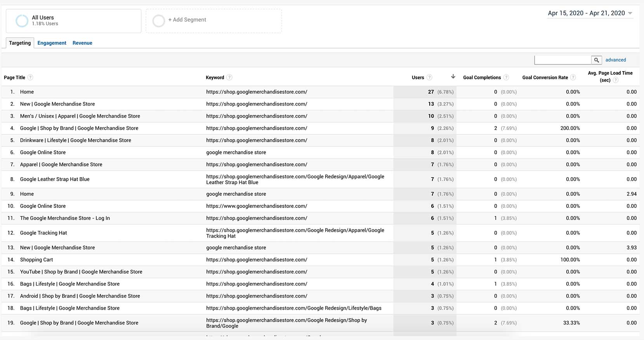Viewport: 644px width, 340px height.
Task: Click 'Bags | Lifestyle' title in row 16
Action: point(70,284)
